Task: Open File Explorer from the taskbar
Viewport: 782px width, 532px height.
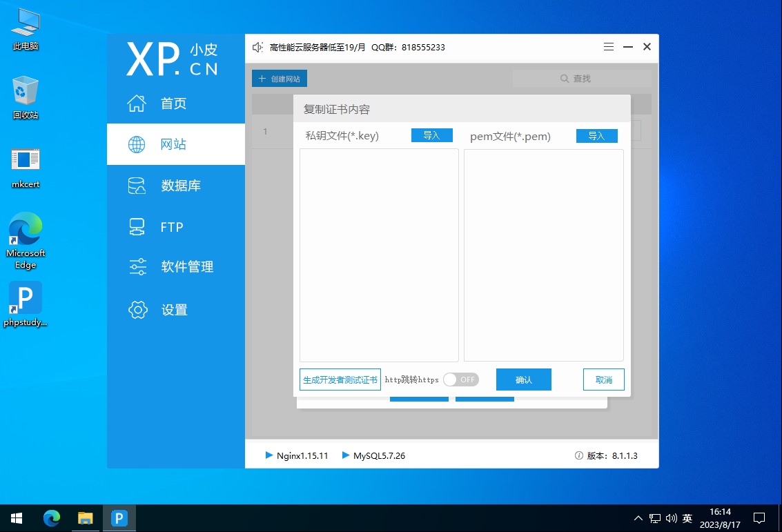Action: click(x=86, y=518)
